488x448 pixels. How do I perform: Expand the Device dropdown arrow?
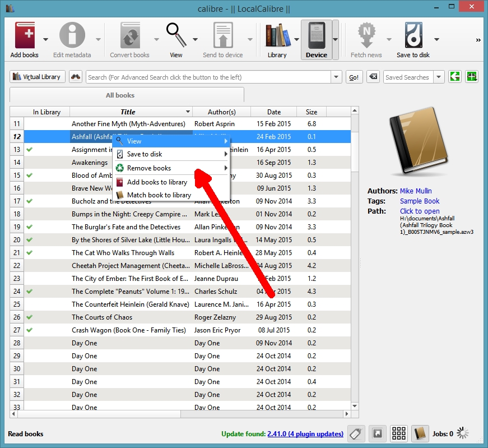coord(335,40)
